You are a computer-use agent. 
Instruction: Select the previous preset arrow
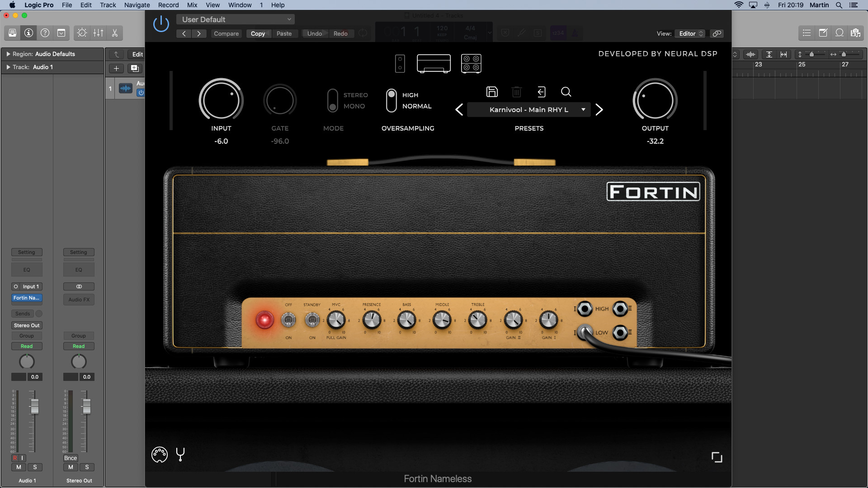click(x=459, y=110)
